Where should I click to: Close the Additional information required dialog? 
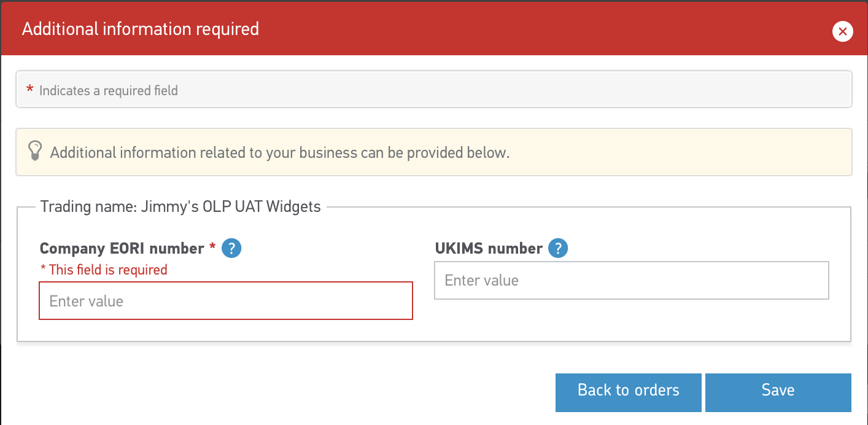842,31
